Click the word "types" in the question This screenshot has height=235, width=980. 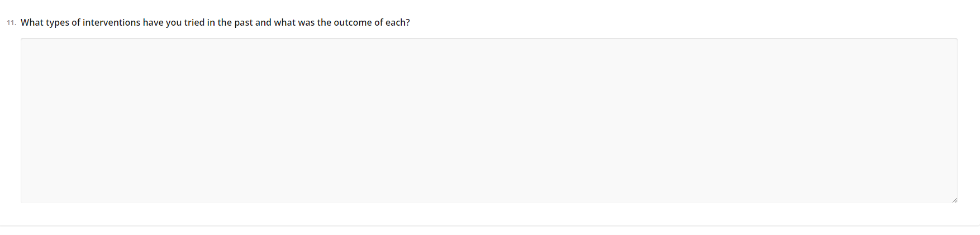(x=58, y=23)
